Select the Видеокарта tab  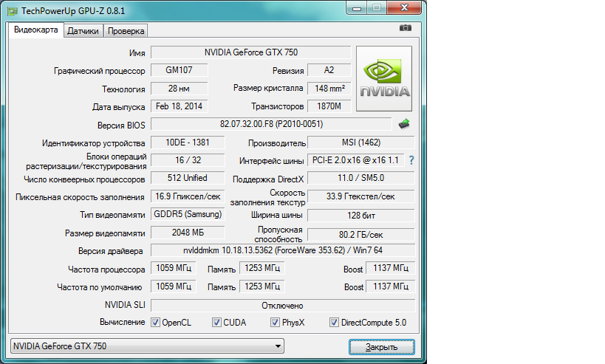coord(36,30)
